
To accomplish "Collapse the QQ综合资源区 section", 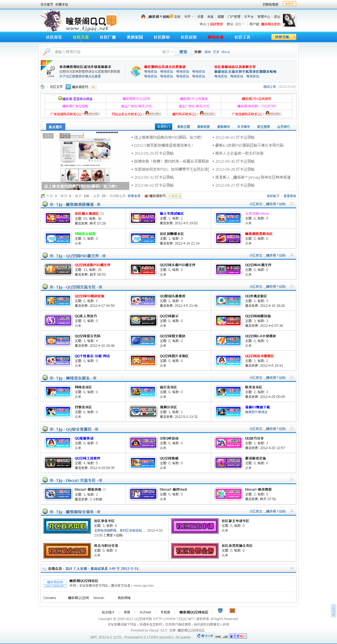I will 292,429.
